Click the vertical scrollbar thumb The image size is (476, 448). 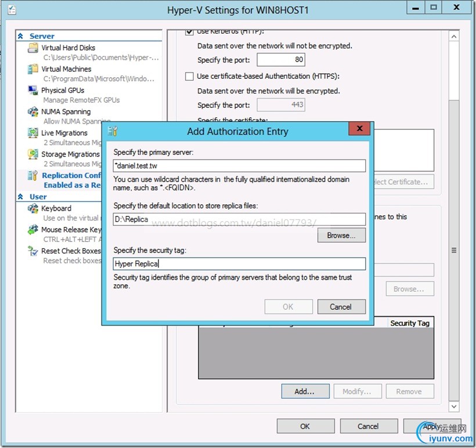(454, 250)
